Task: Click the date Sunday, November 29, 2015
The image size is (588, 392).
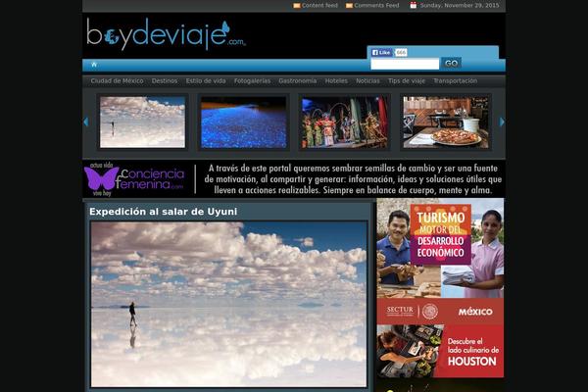Action: [x=460, y=6]
